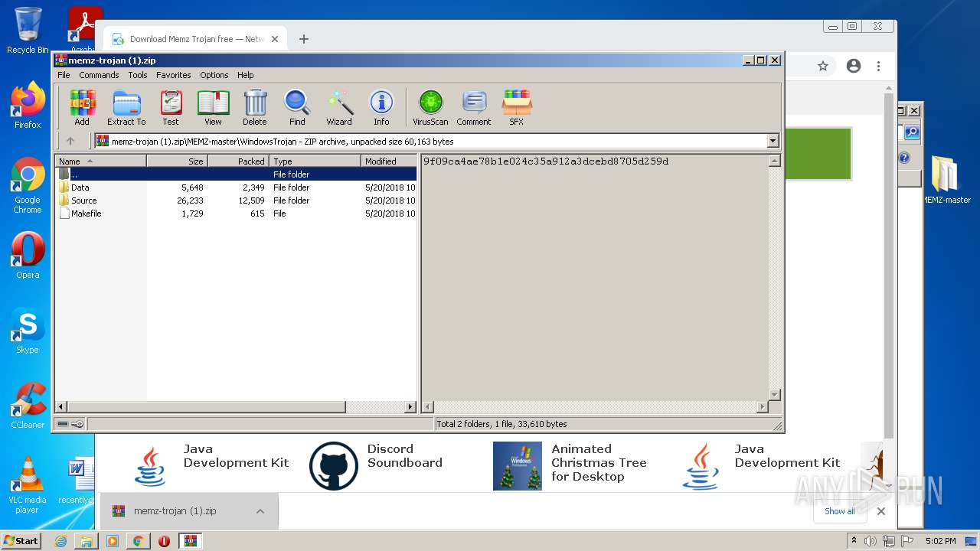Go up one folder level arrow
Image resolution: width=980 pixels, height=551 pixels.
pos(70,141)
